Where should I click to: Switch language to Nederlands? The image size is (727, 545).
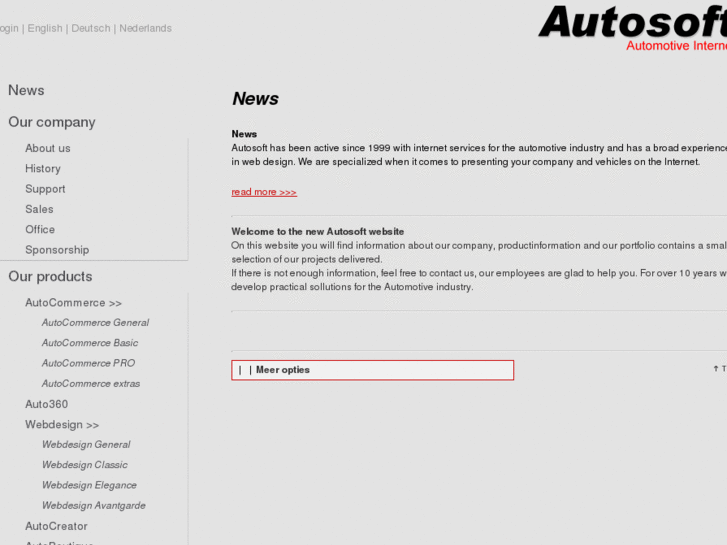click(x=146, y=28)
